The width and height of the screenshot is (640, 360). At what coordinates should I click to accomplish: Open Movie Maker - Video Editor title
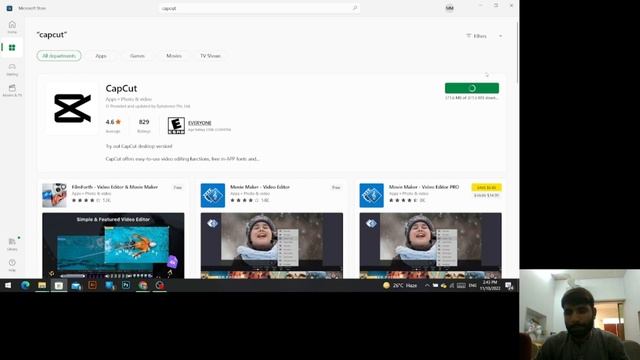click(260, 187)
